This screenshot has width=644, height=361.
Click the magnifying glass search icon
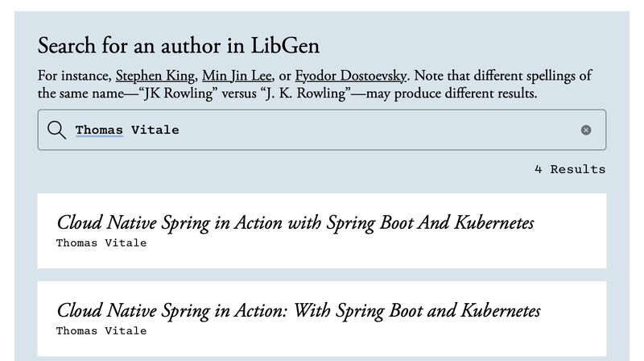[56, 130]
